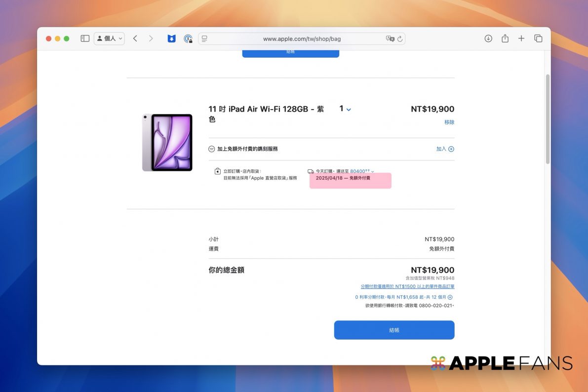Screen dimensions: 588x392
Task: Click the purple iPad Air product image
Action: (167, 143)
